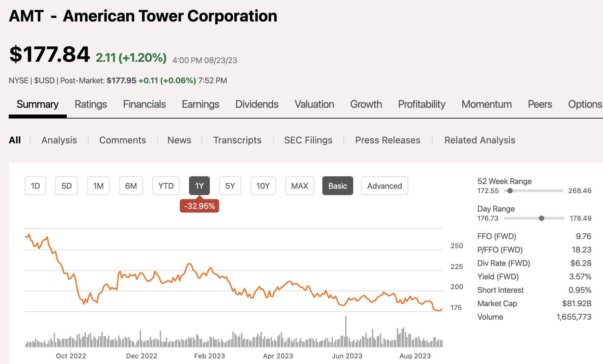Viewport: 603px width, 364px height.
Task: Show Press Releases
Action: 388,140
